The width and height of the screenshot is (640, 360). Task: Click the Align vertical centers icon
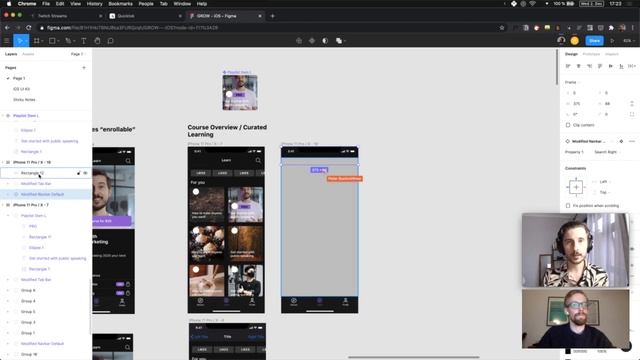[x=611, y=66]
